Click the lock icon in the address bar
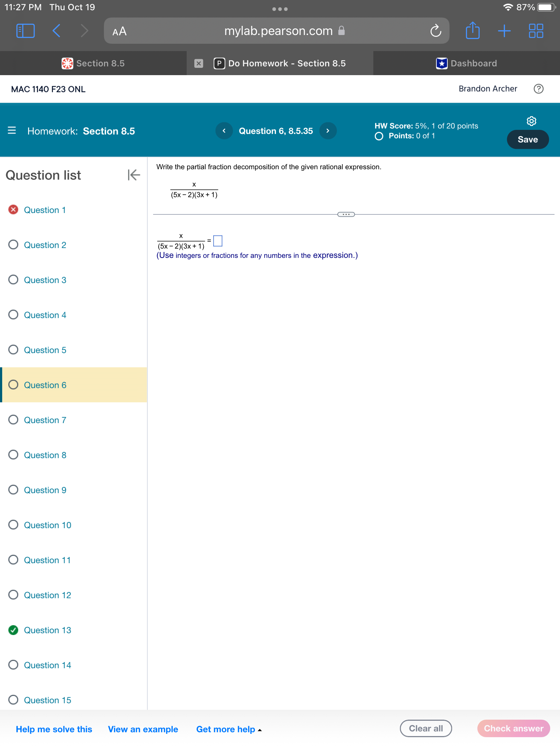 click(341, 31)
